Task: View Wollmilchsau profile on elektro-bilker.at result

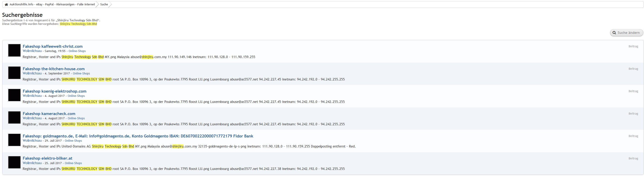Action: click(x=32, y=163)
